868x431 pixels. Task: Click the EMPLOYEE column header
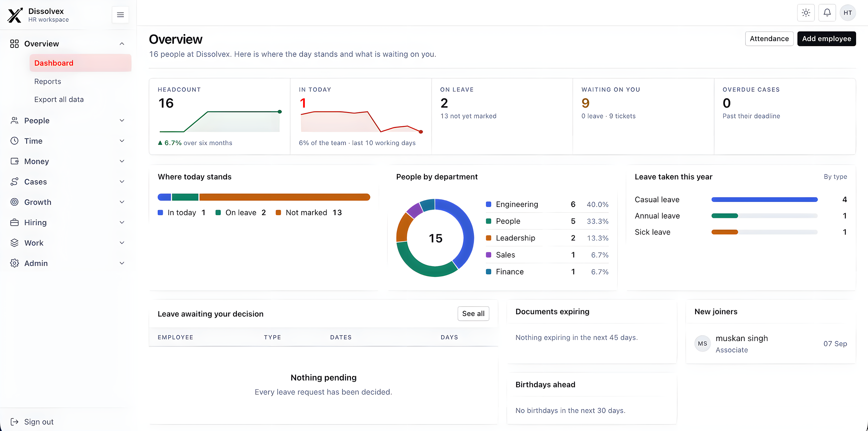175,337
